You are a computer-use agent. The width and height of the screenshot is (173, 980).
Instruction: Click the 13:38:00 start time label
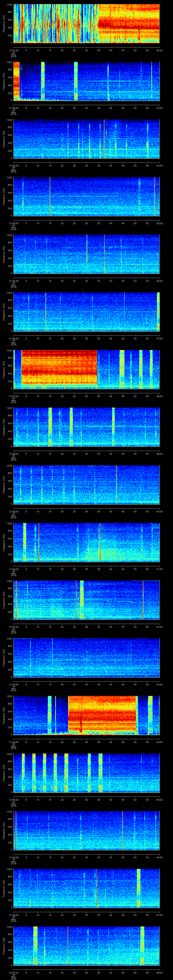point(14,454)
